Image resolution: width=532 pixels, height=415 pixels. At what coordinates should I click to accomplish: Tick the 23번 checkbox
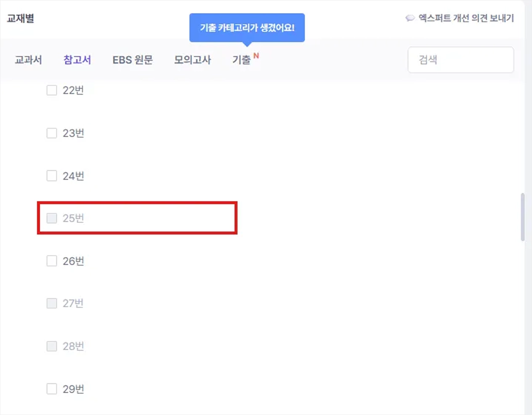[x=52, y=133]
